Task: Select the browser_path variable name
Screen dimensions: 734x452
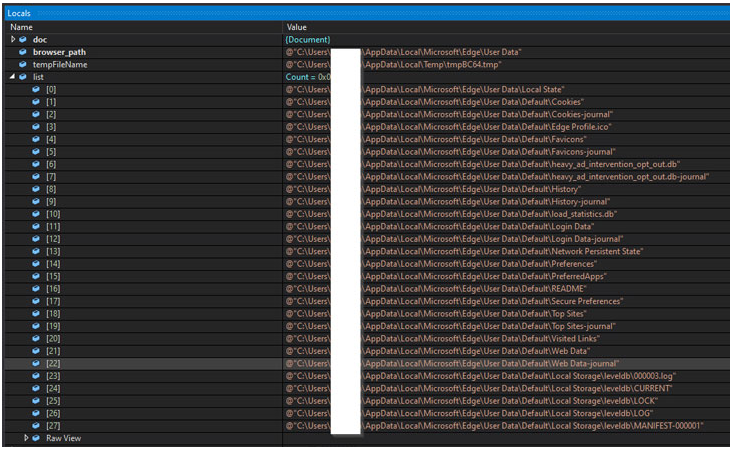Action: [59, 52]
